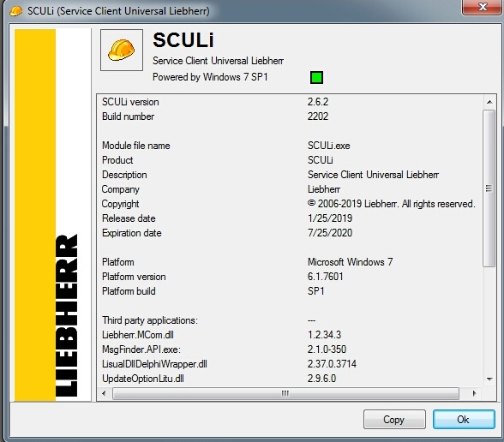504x442 pixels.
Task: Click the horizontal scrollbar right arrow
Action: [x=475, y=393]
